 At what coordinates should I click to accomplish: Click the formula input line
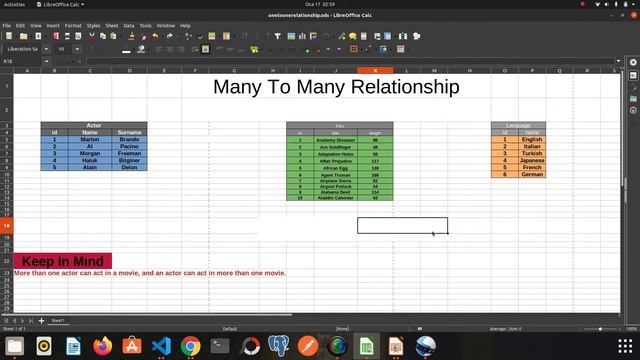(350, 61)
